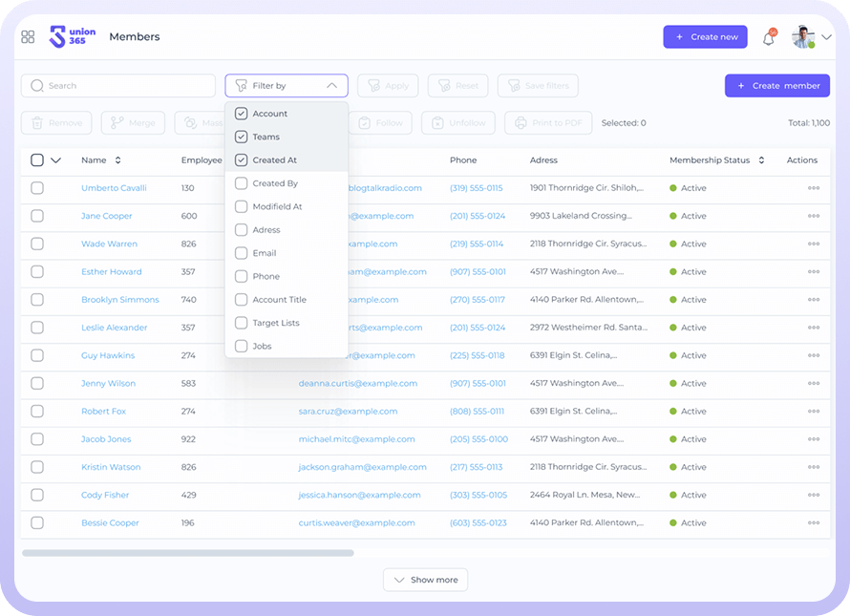
Task: Click the user profile avatar
Action: point(802,37)
